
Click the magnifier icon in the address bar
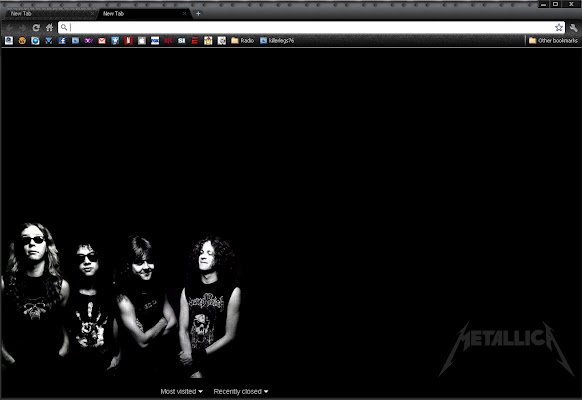click(x=64, y=27)
